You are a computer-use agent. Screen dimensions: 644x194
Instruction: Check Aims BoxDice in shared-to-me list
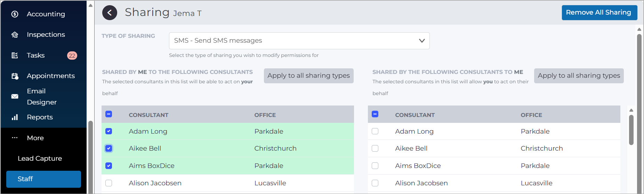point(375,166)
